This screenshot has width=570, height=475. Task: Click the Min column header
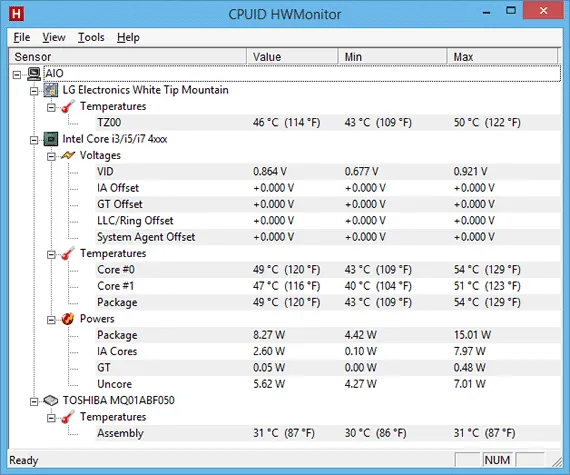pos(393,57)
